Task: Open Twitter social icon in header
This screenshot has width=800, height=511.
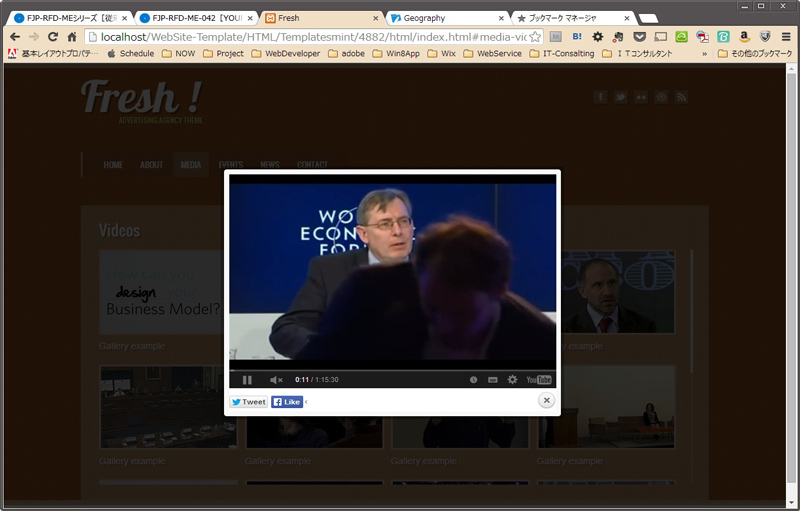Action: pyautogui.click(x=620, y=97)
